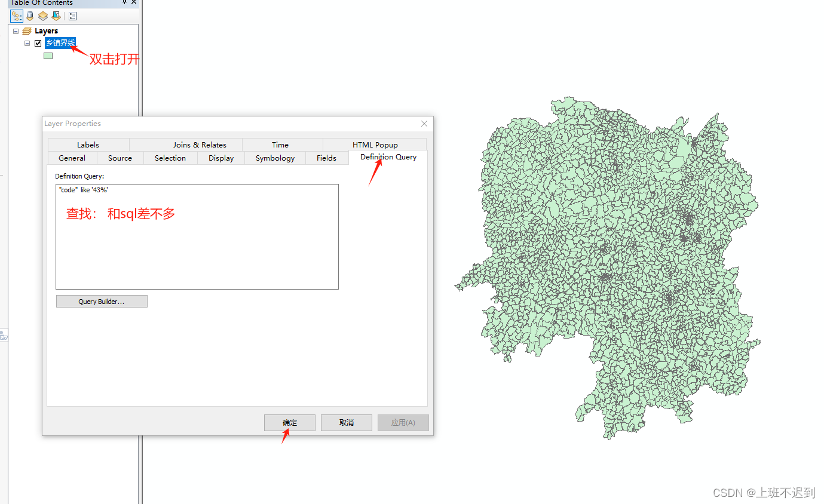Select the List By Source icon
This screenshot has width=824, height=504.
(30, 16)
